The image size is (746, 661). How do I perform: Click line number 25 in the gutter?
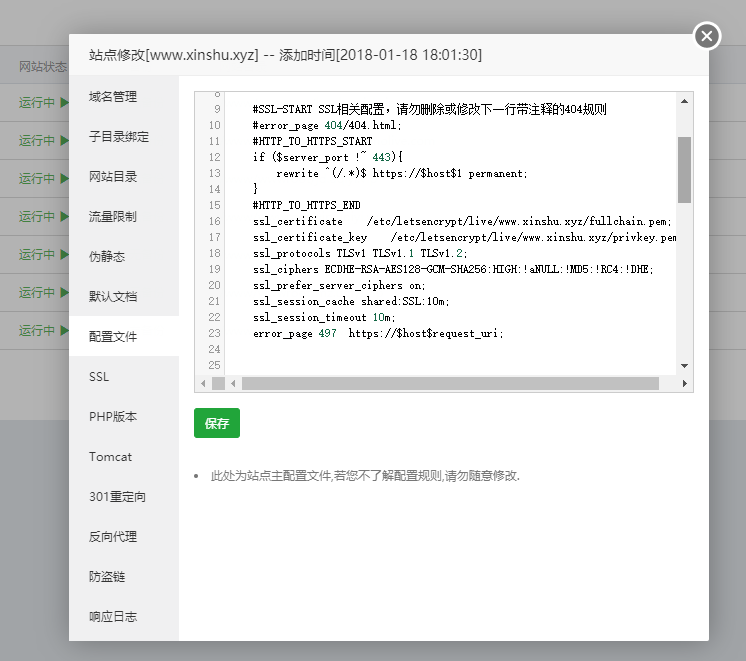click(214, 365)
